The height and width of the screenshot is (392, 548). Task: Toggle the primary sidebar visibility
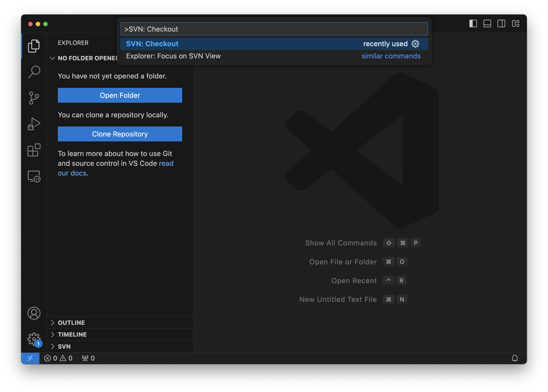[x=473, y=23]
